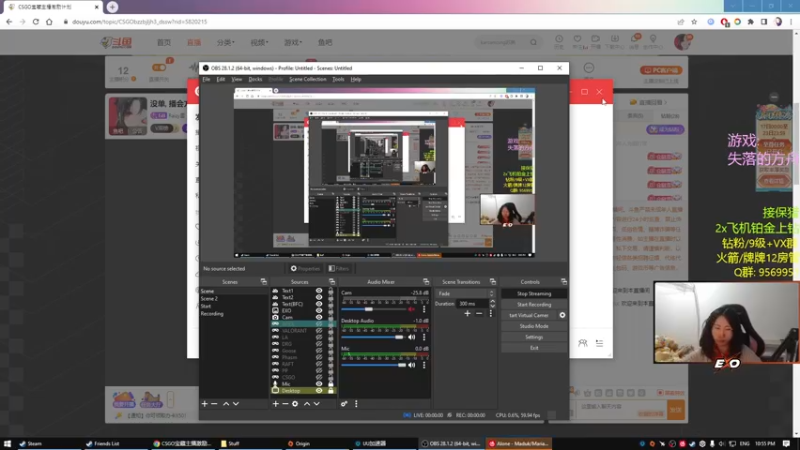Pop out the Scene Transitions dock
Viewport: 800px width, 450px height.
tap(493, 282)
